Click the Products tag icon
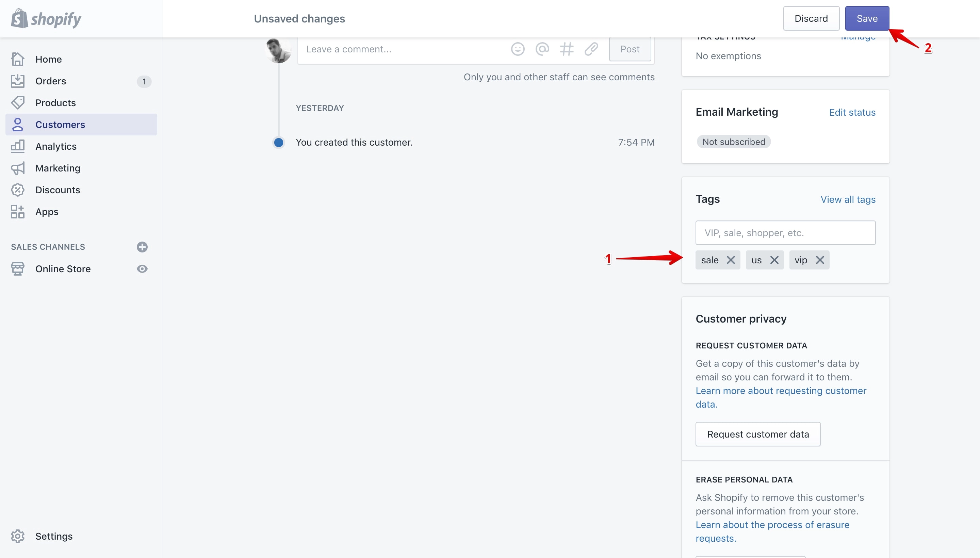 click(18, 103)
